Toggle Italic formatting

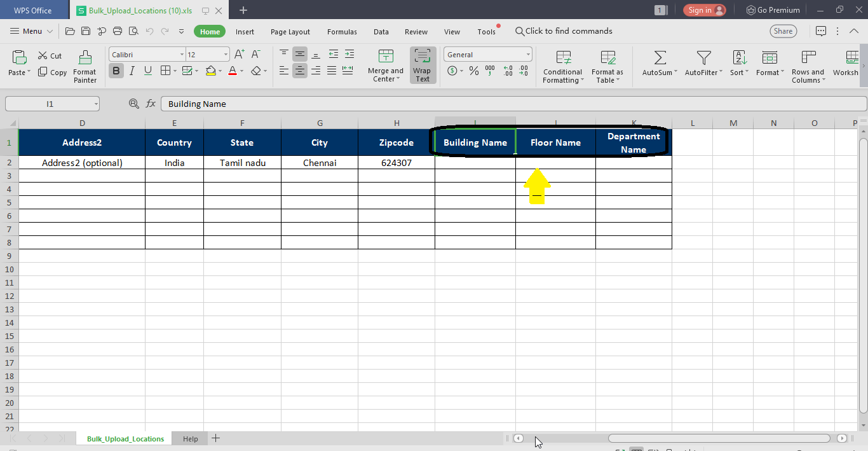tap(132, 71)
